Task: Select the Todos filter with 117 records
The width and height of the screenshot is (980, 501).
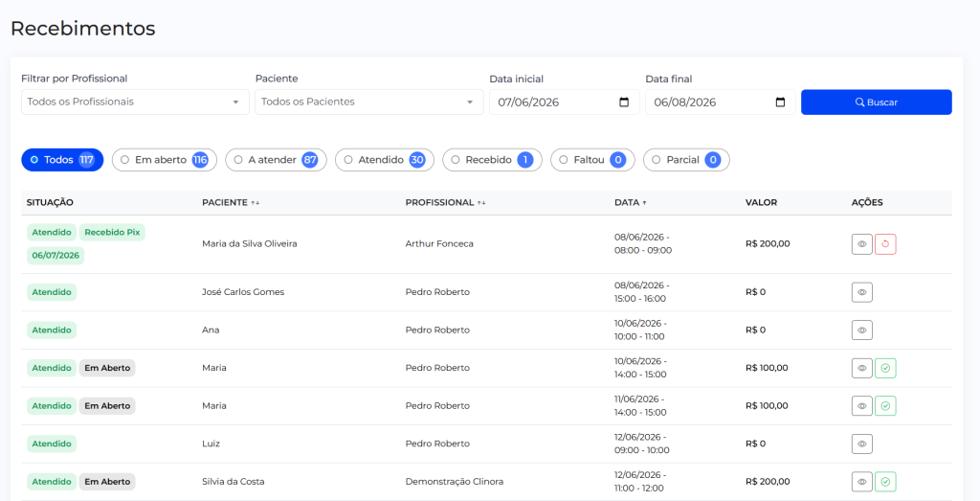Action: pos(62,160)
